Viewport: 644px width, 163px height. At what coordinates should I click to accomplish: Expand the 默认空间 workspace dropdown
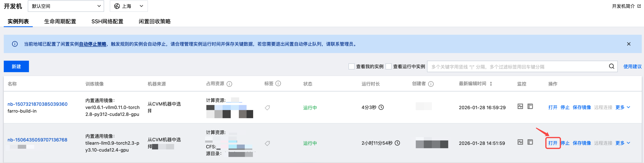click(66, 6)
